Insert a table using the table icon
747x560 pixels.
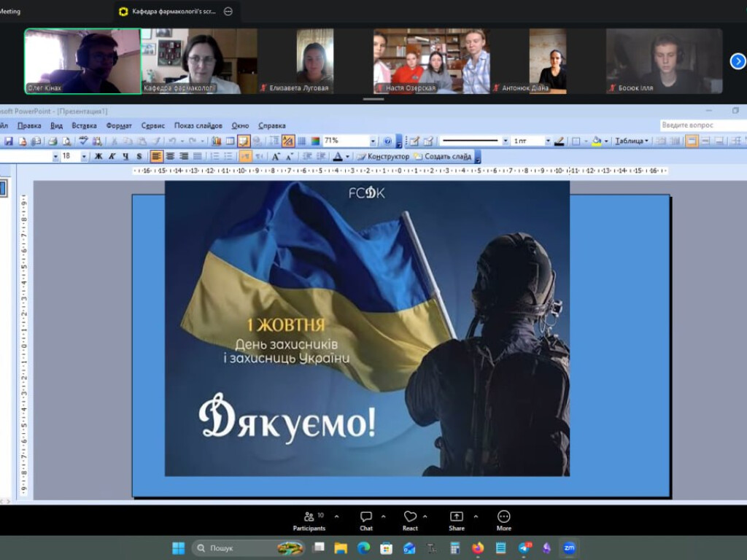[x=230, y=141]
